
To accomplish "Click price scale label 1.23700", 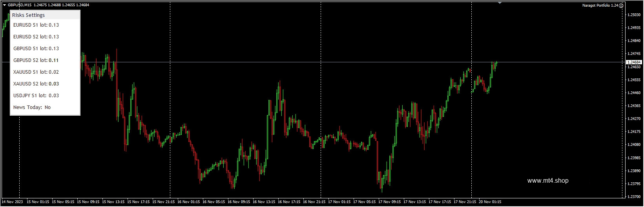I will pyautogui.click(x=634, y=197).
